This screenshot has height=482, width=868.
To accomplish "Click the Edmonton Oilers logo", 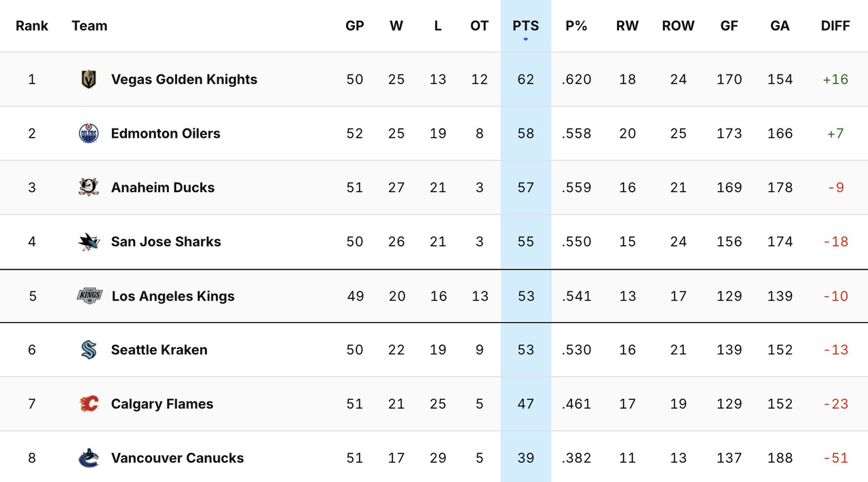I will 89,133.
